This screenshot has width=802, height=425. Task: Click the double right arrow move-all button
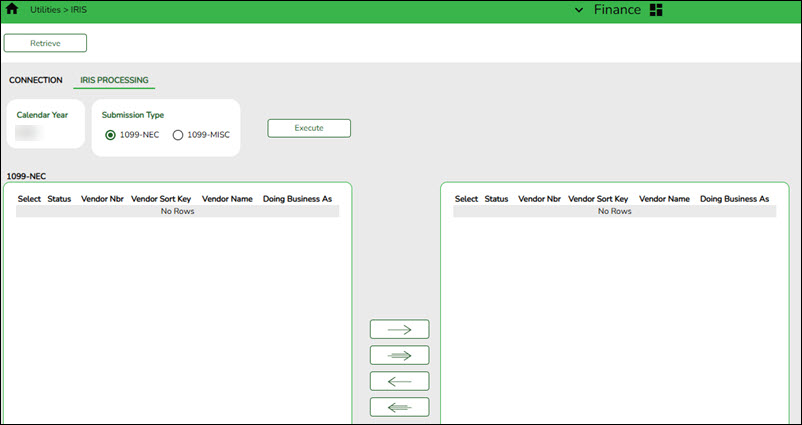coord(399,355)
